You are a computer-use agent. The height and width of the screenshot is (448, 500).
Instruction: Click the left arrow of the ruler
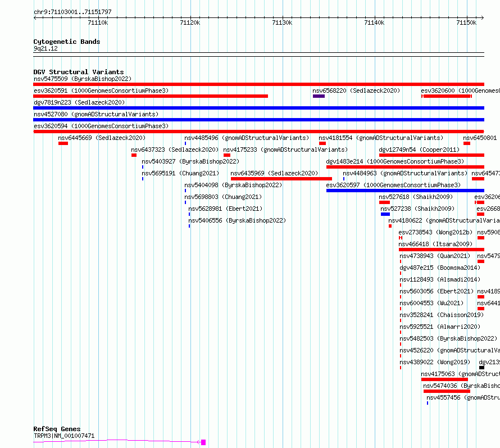click(35, 17)
